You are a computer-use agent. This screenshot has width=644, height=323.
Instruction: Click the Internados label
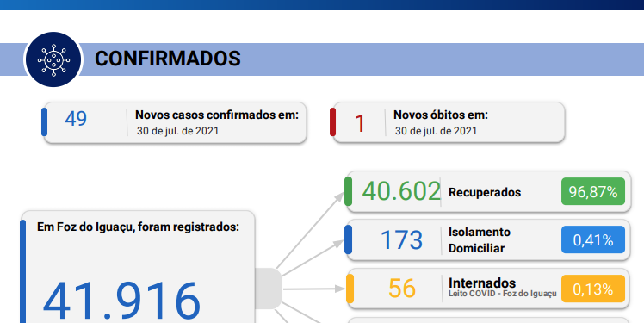click(x=482, y=283)
